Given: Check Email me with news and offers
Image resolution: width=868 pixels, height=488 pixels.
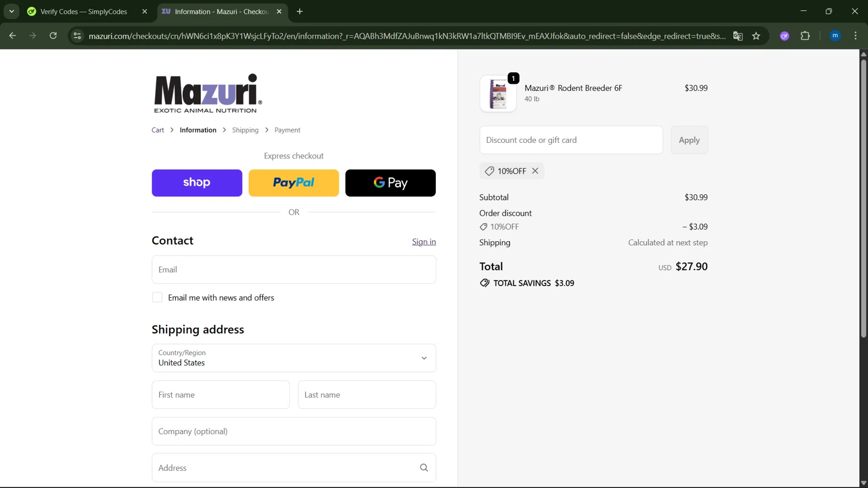Looking at the screenshot, I should pyautogui.click(x=157, y=297).
